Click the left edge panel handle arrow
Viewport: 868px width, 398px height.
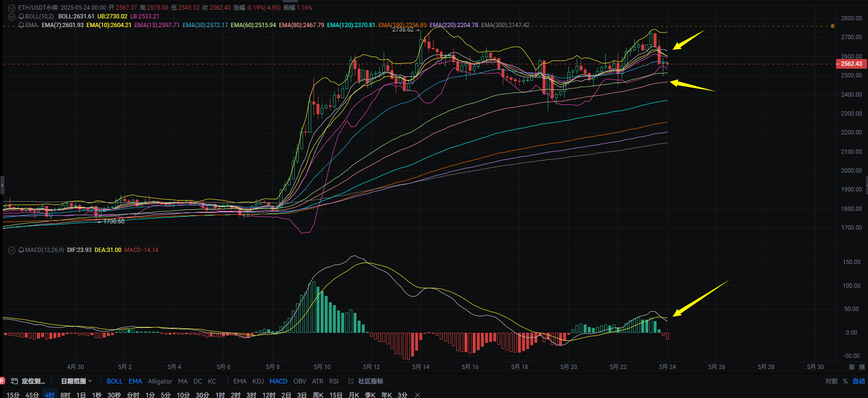pos(2,185)
